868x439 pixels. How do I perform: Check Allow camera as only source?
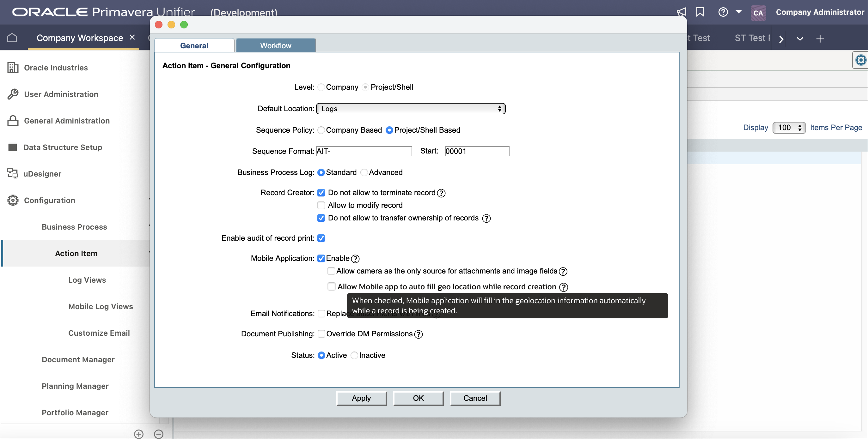331,271
